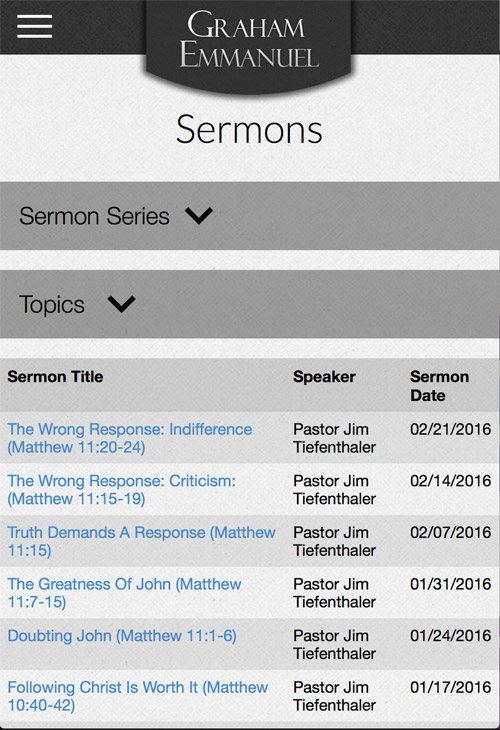Click the Speaker column header
The height and width of the screenshot is (730, 500).
point(324,377)
